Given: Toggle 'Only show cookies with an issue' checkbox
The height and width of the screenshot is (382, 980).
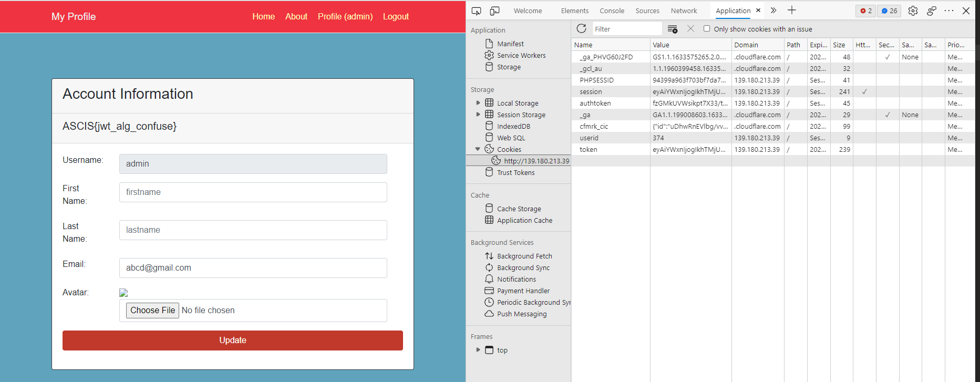Looking at the screenshot, I should point(707,28).
